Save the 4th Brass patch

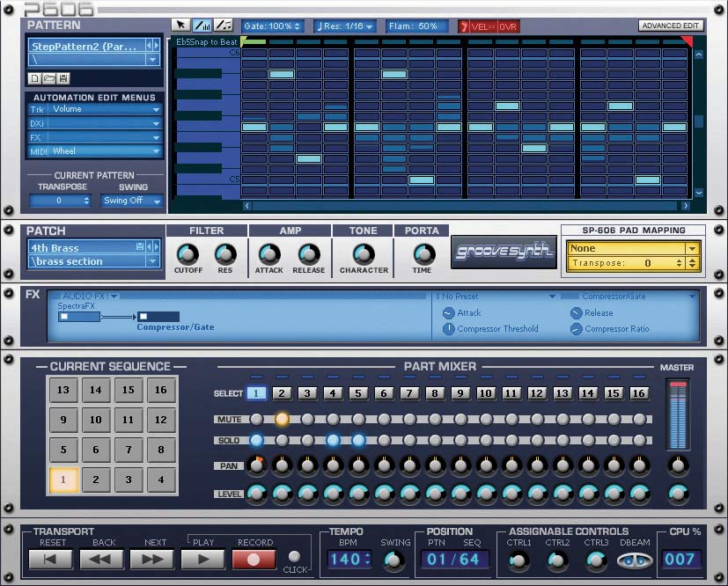(x=139, y=247)
